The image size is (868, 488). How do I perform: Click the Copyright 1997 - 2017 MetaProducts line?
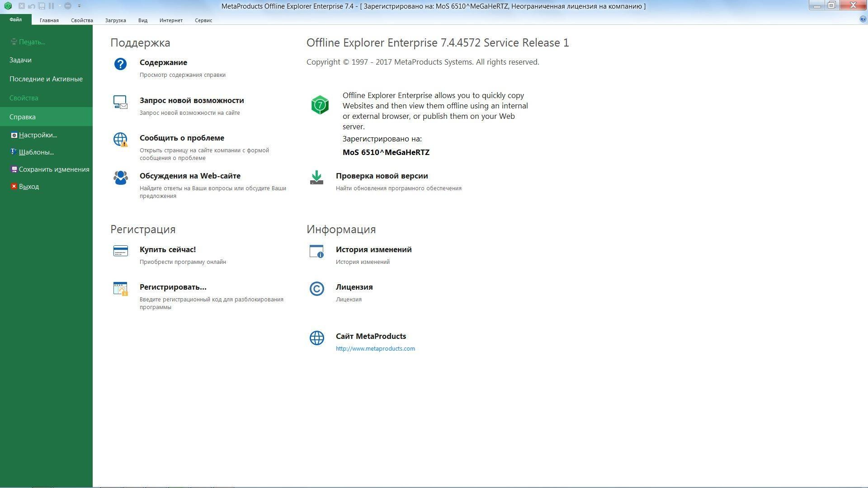tap(423, 62)
